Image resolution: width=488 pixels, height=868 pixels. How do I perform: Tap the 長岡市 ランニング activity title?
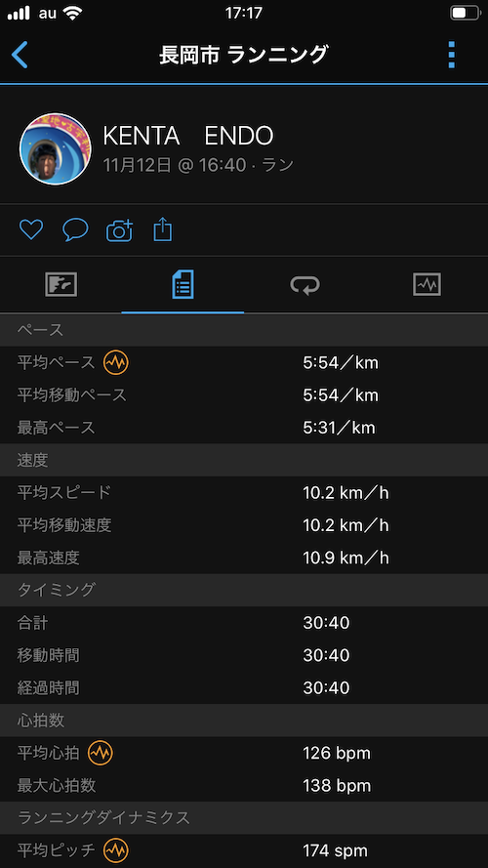pos(243,55)
